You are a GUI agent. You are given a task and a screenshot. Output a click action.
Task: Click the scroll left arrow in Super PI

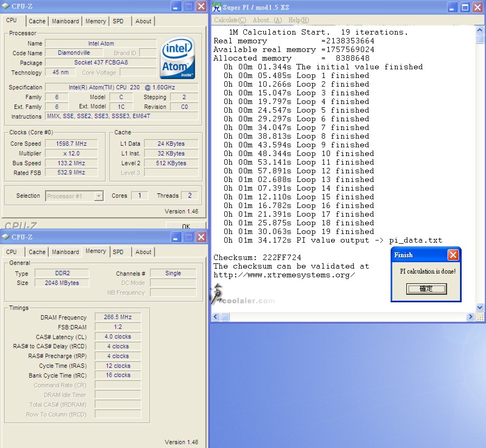tap(216, 317)
